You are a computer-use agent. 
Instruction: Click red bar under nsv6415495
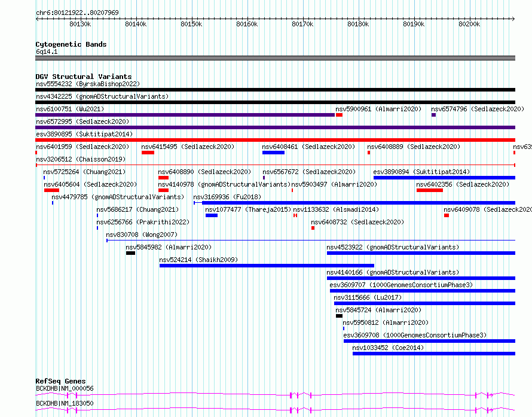148,153
